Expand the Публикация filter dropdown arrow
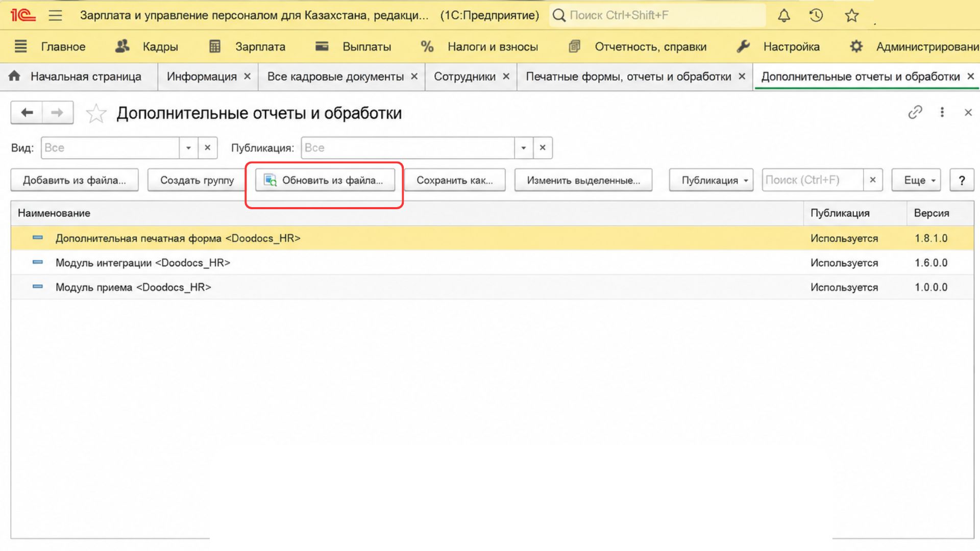 (524, 148)
